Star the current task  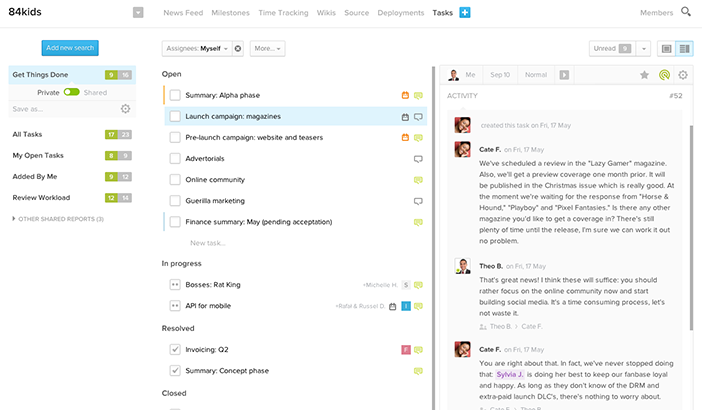point(644,75)
